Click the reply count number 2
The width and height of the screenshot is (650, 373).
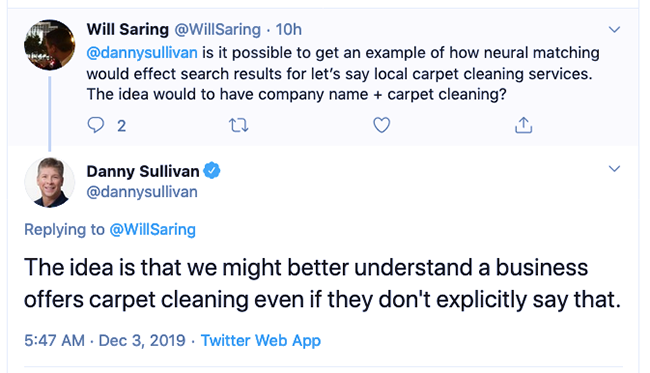point(121,126)
